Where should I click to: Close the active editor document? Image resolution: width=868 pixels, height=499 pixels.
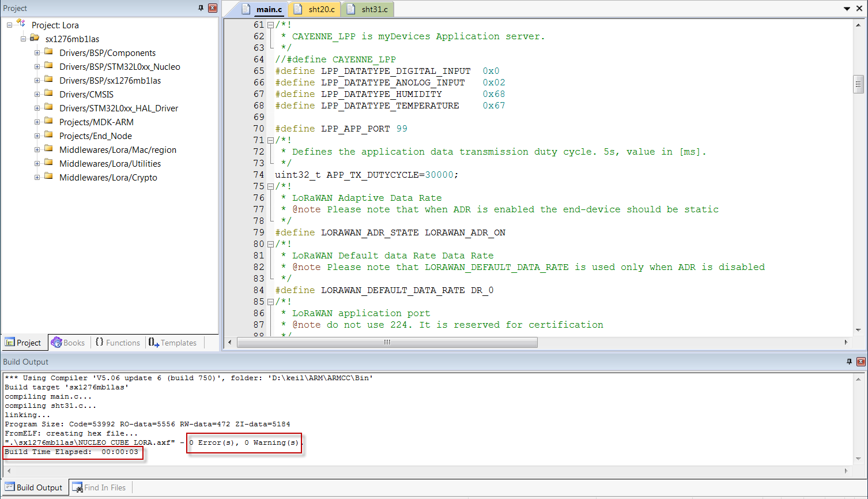[x=859, y=9]
